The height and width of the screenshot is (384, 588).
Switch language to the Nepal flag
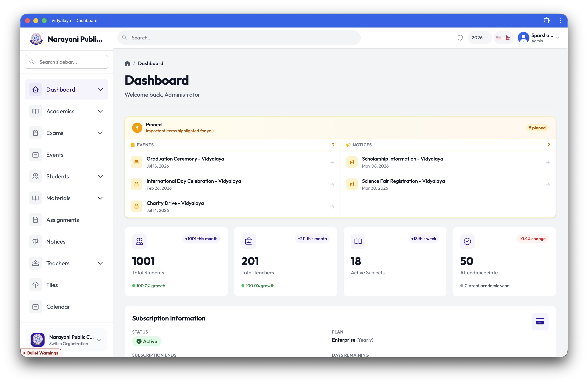click(508, 38)
